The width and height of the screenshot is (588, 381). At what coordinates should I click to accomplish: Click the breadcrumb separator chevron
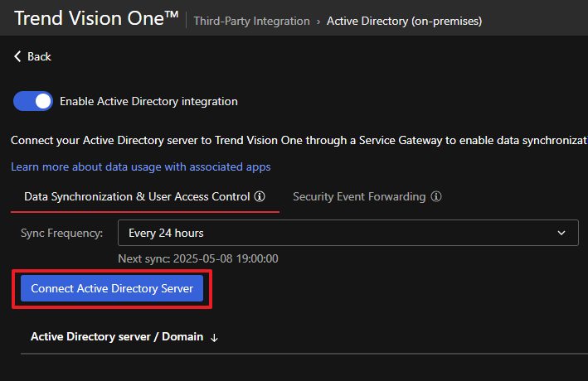pyautogui.click(x=318, y=21)
